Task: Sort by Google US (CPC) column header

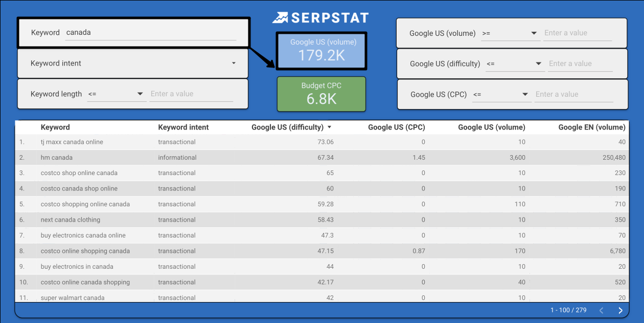Action: [396, 127]
